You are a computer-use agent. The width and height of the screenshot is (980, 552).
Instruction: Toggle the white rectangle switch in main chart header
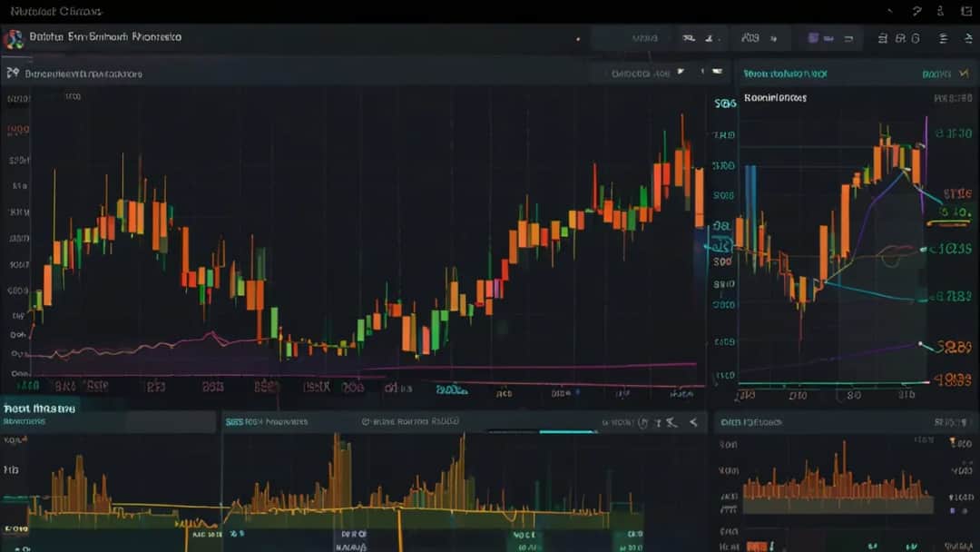[718, 71]
